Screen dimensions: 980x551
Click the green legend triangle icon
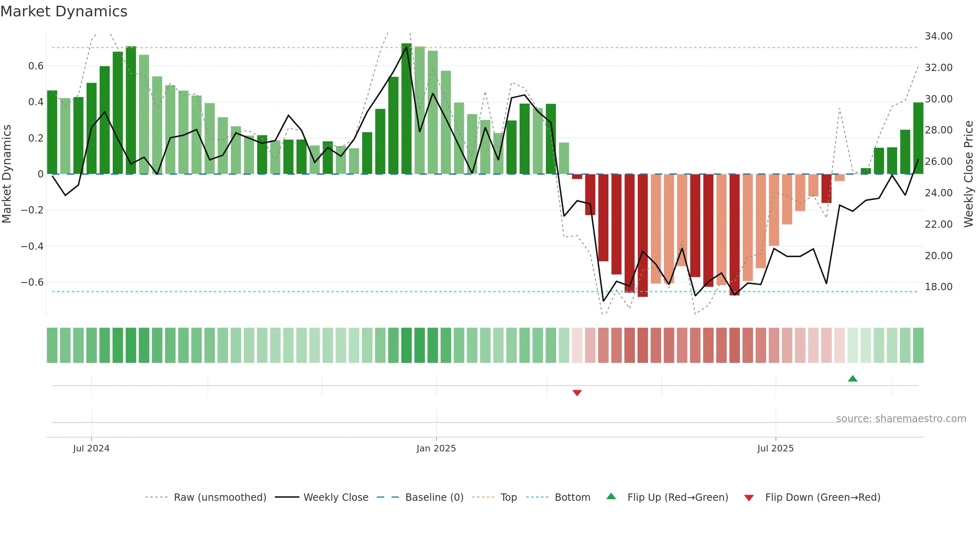coord(611,496)
